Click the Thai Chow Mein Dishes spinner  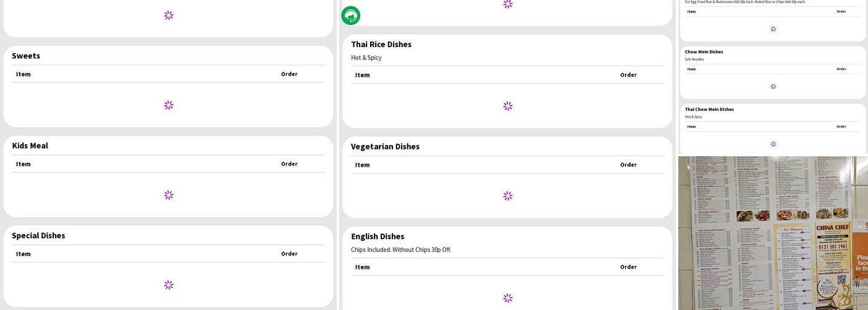(773, 144)
